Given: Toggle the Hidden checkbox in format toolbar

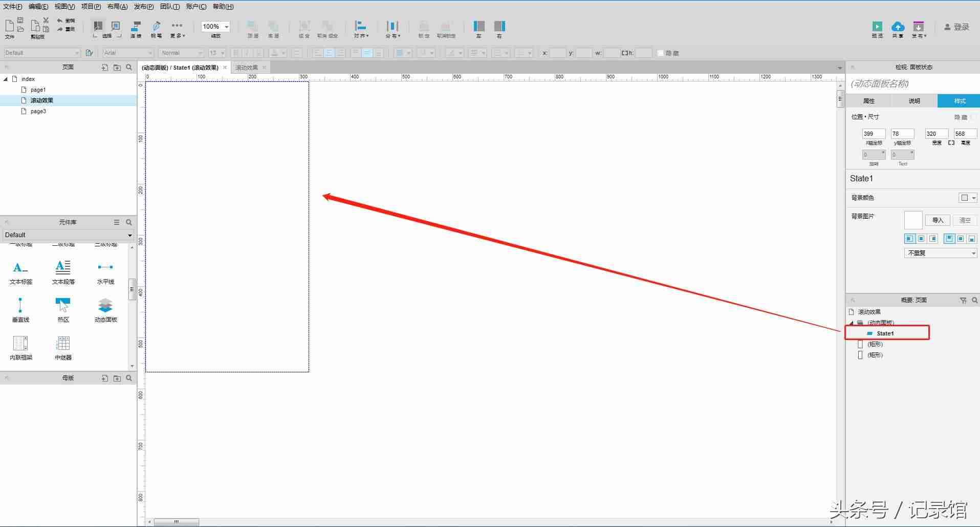Looking at the screenshot, I should click(x=660, y=53).
